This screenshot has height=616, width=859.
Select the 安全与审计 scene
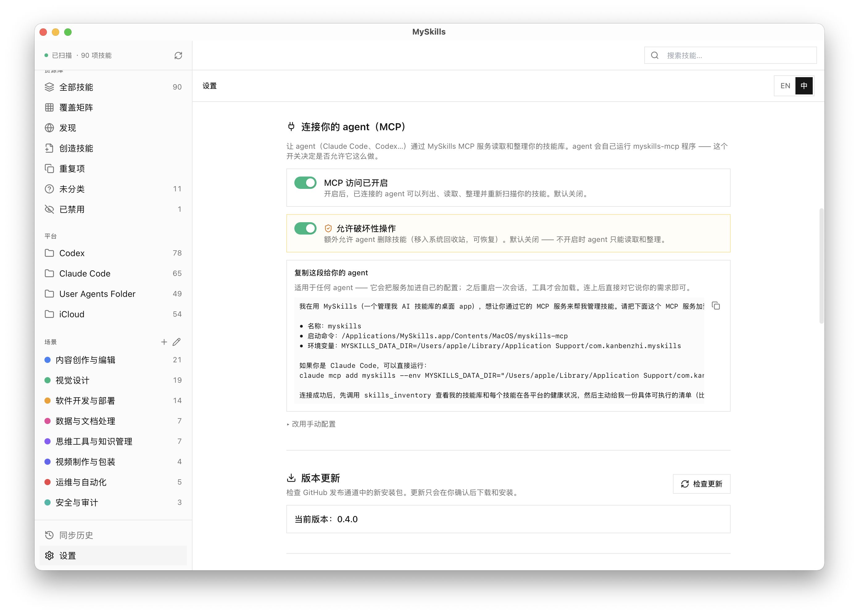pyautogui.click(x=113, y=503)
